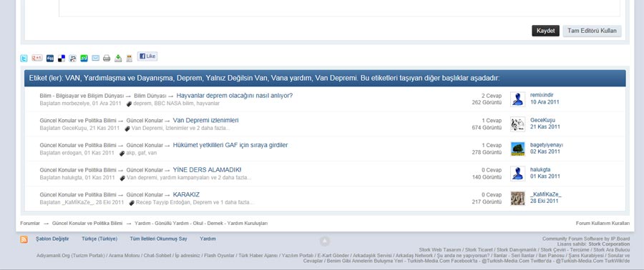Open Stork Corporation license link

click(609, 244)
